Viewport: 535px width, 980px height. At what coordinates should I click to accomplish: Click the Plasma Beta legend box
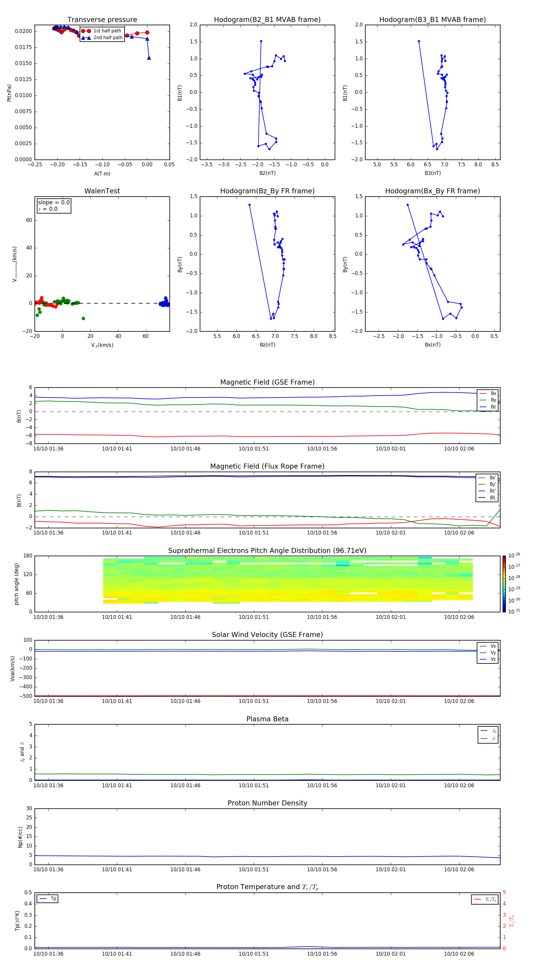[x=488, y=735]
